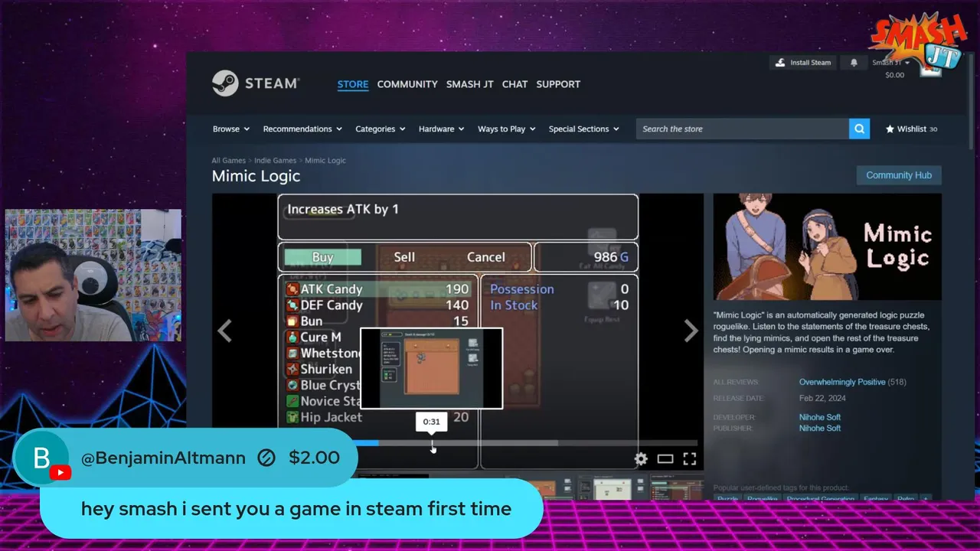Click the Buy option in video

(x=322, y=257)
